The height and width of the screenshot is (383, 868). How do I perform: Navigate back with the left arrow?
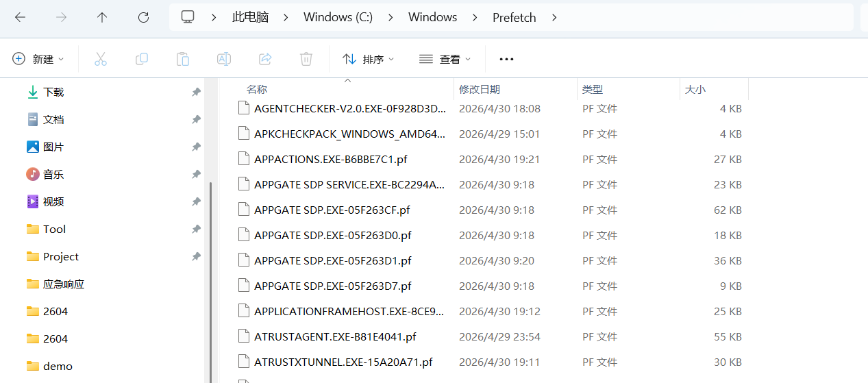(20, 17)
